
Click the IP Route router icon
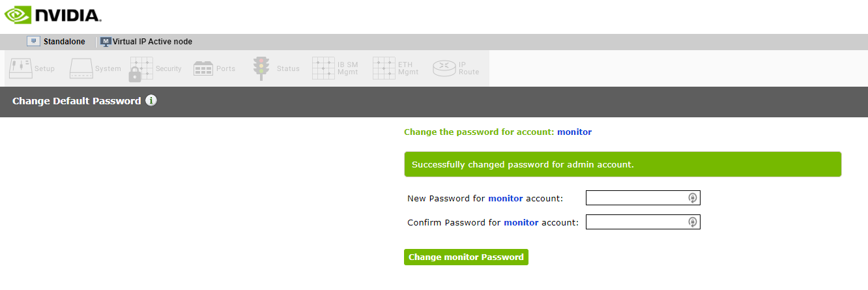tap(444, 68)
